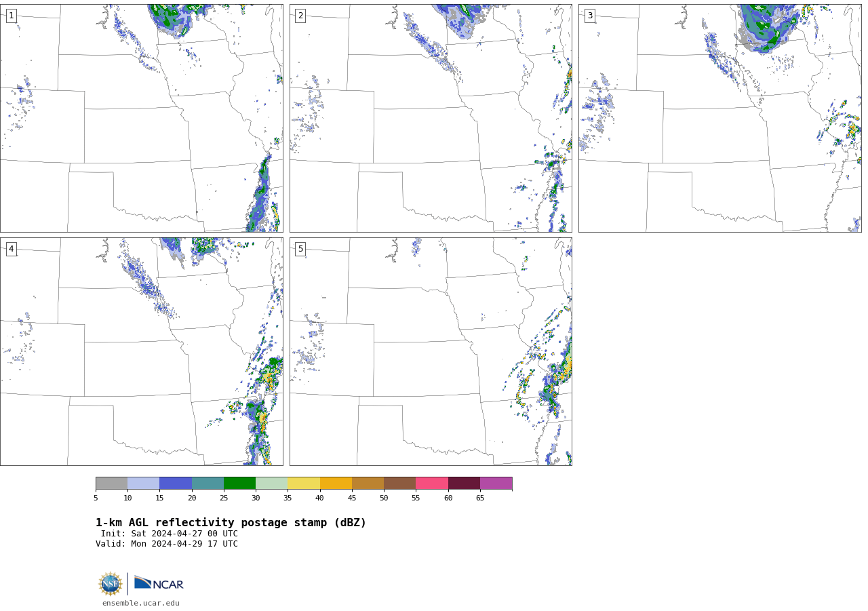Click the panel number label 5
Image resolution: width=868 pixels, height=611 pixels.
click(300, 249)
